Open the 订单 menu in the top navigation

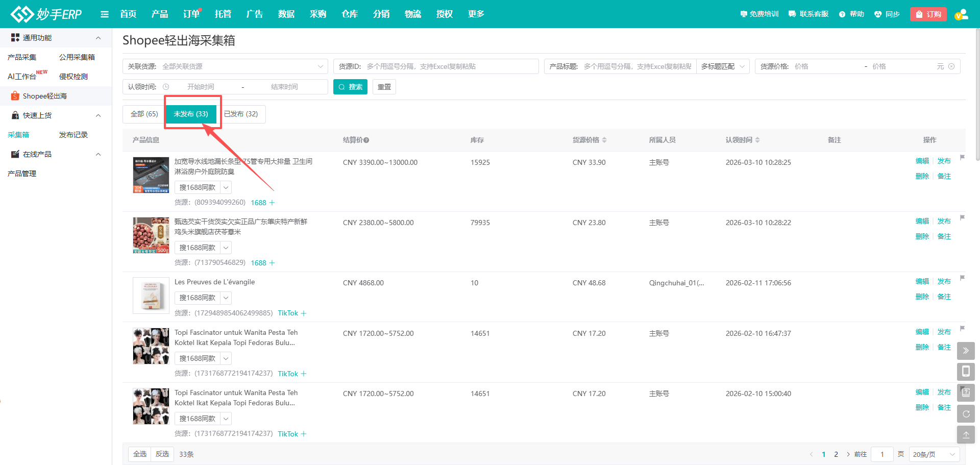191,14
